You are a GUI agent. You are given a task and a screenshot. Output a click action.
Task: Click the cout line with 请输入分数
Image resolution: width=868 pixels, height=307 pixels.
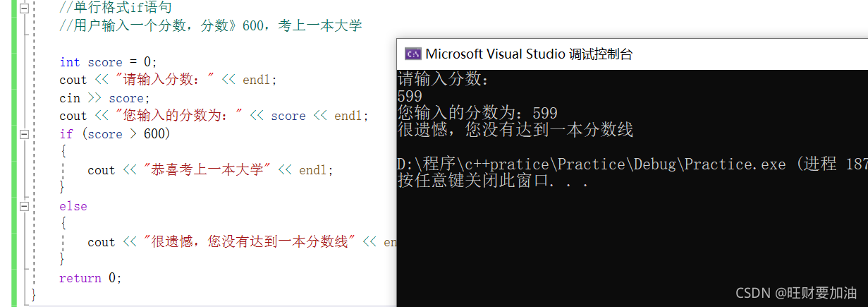[169, 80]
